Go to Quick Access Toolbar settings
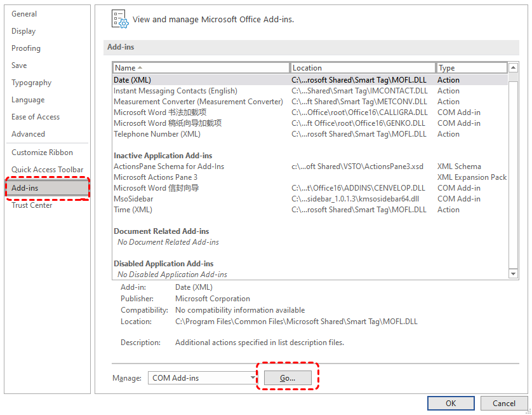Image resolution: width=532 pixels, height=415 pixels. click(x=47, y=170)
